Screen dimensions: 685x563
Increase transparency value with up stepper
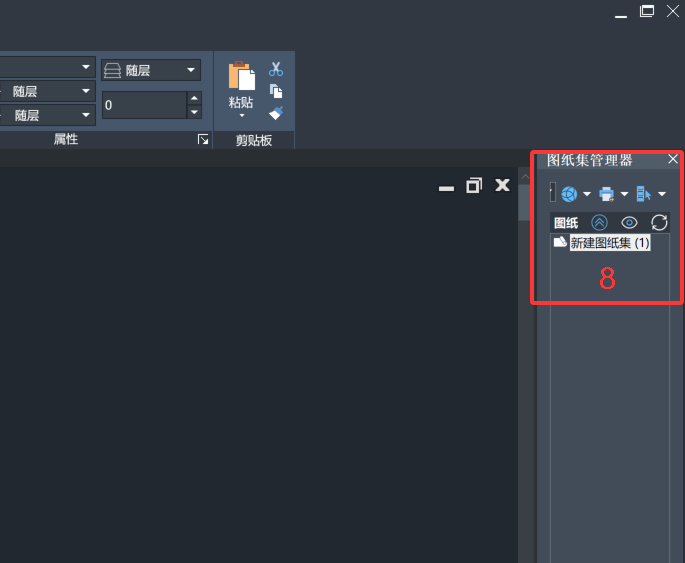pos(194,98)
